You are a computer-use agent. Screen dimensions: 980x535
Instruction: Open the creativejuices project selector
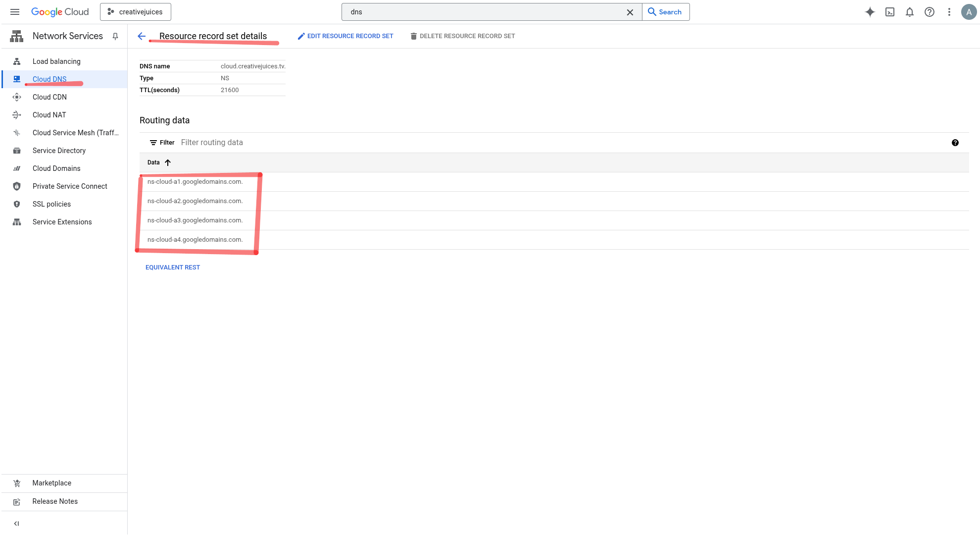click(136, 12)
